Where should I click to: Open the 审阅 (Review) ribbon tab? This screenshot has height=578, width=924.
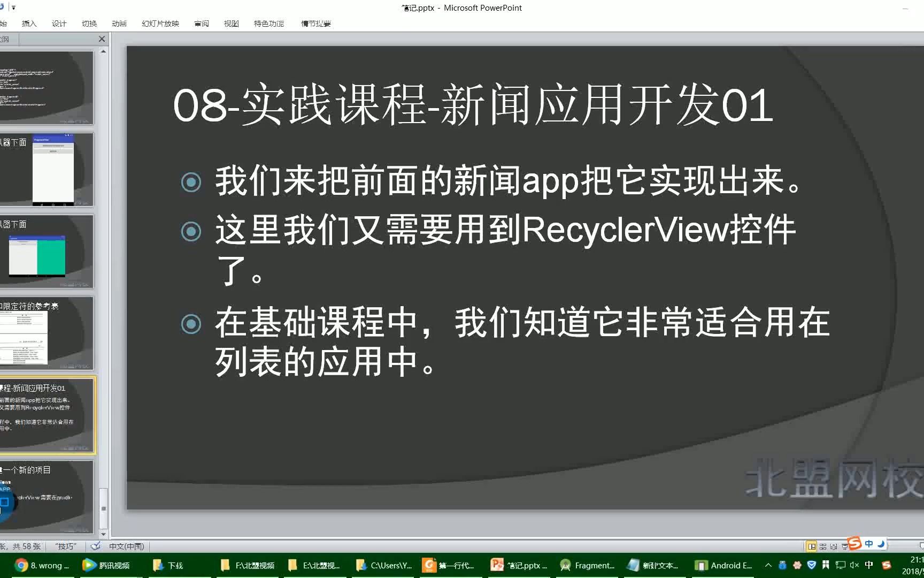pyautogui.click(x=202, y=24)
